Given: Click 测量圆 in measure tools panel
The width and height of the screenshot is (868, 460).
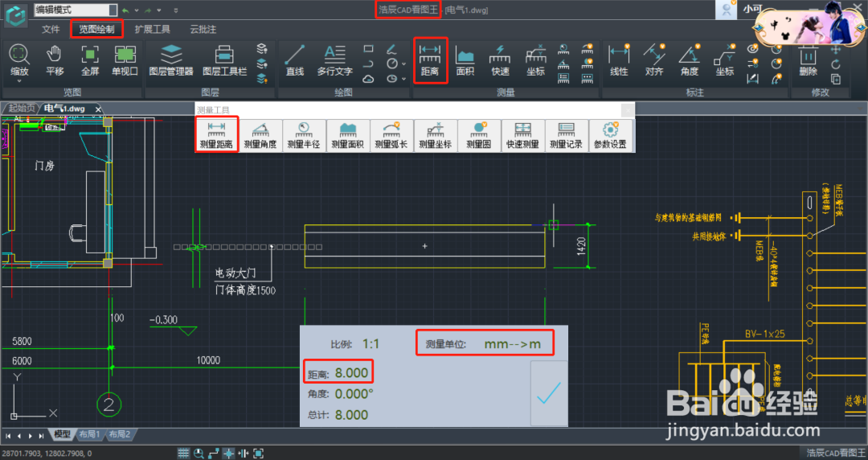Looking at the screenshot, I should (479, 136).
